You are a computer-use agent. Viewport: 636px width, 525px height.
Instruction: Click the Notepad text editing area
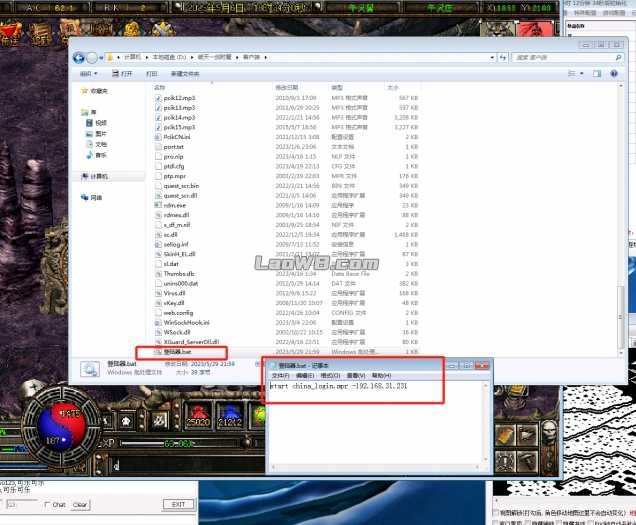376,422
